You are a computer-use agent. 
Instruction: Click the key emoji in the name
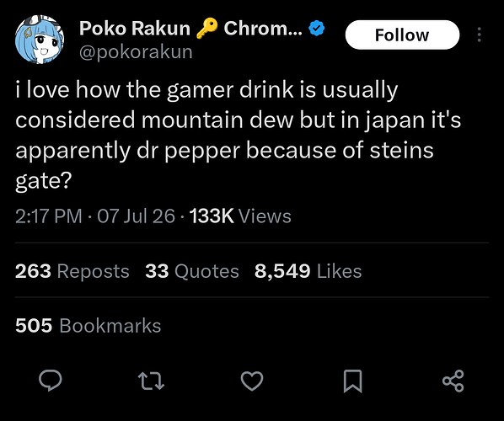[x=206, y=29]
